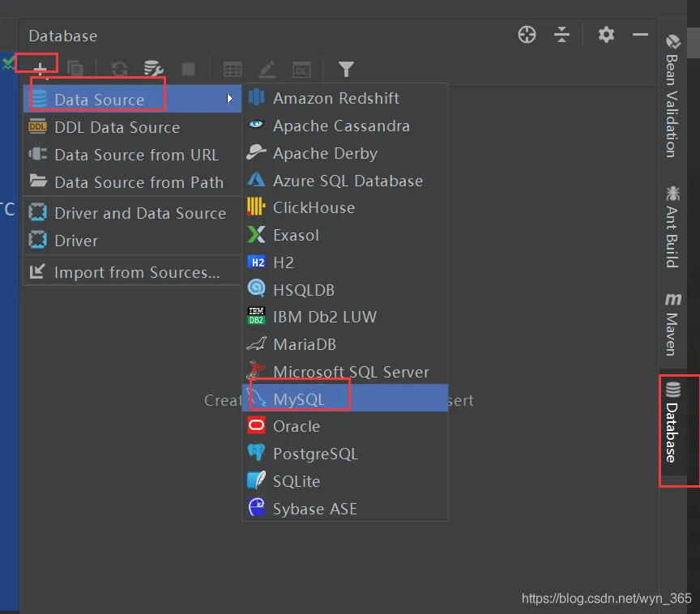Select Microsoft SQL Server data source
The height and width of the screenshot is (614, 700).
click(x=345, y=371)
